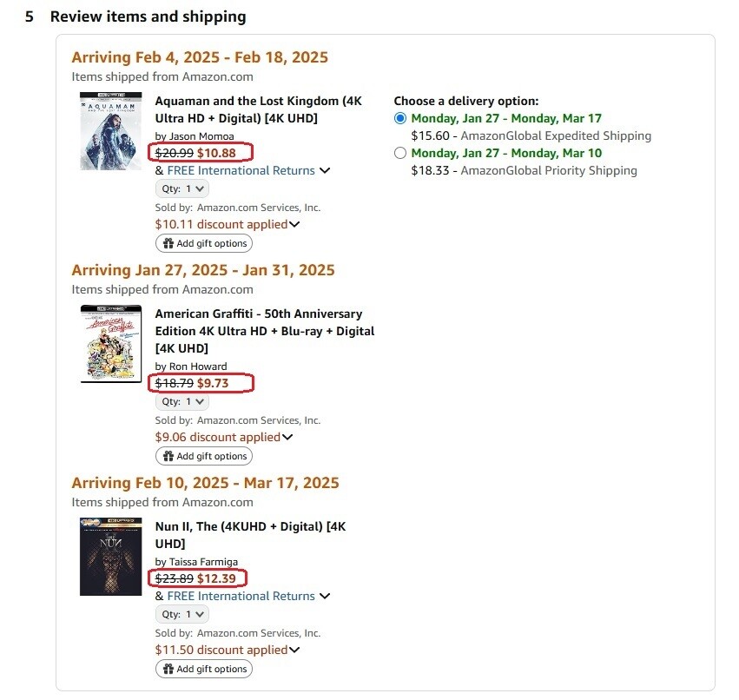Select AmazonGlobal Priority Shipping option
Viewport: 739px width, 700px height.
pyautogui.click(x=400, y=153)
